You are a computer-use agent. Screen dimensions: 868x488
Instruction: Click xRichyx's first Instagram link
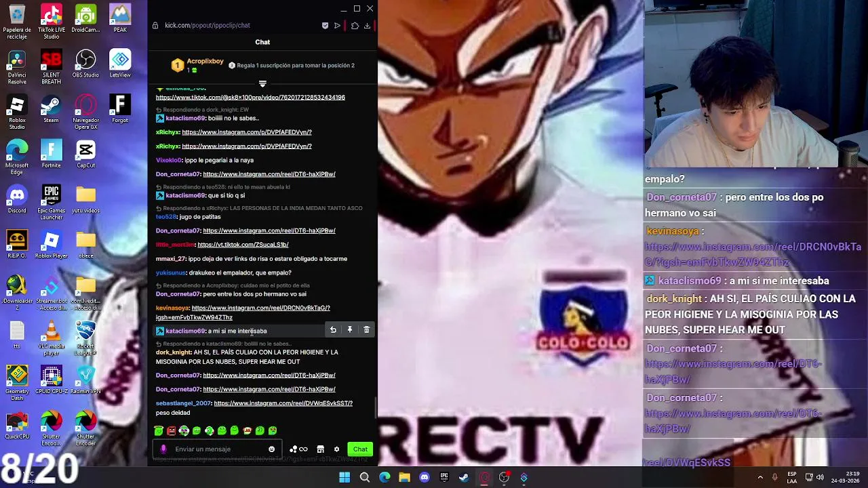coord(247,132)
